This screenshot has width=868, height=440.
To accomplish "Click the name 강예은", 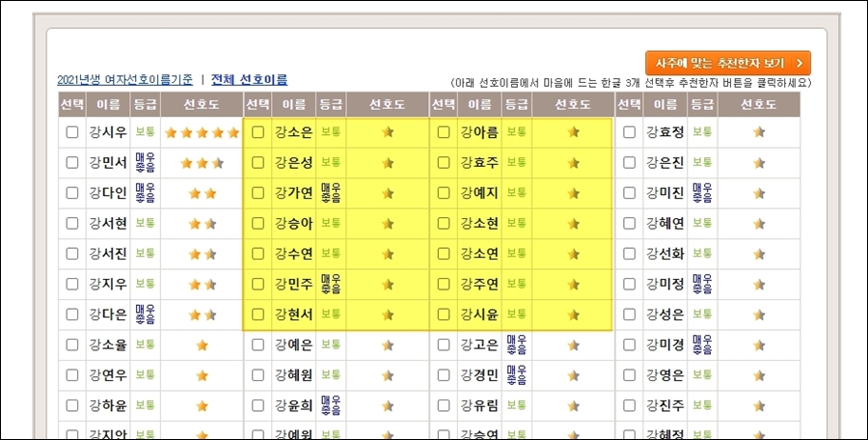I will click(294, 345).
